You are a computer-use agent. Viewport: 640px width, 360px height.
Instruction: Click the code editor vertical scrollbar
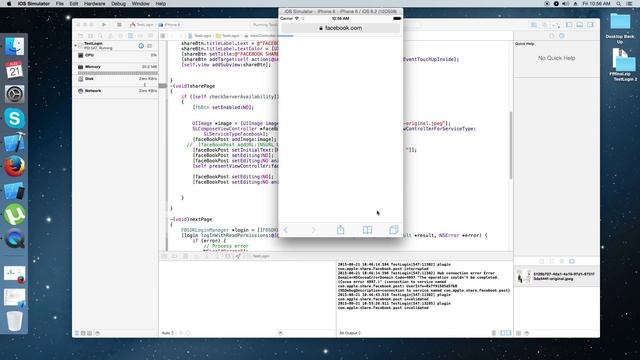point(510,145)
